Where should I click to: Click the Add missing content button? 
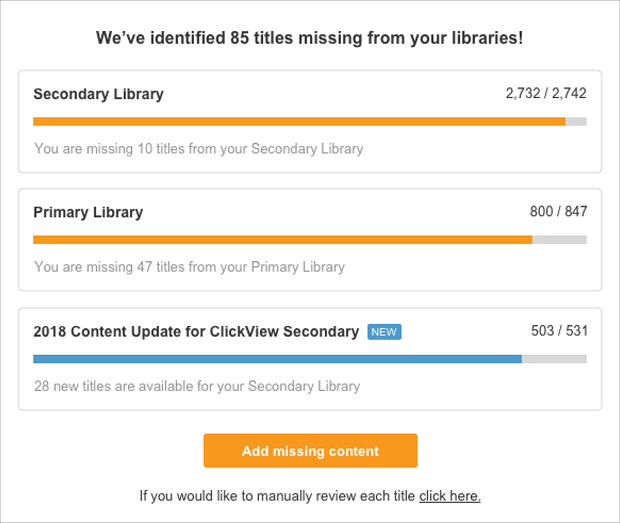pyautogui.click(x=310, y=451)
